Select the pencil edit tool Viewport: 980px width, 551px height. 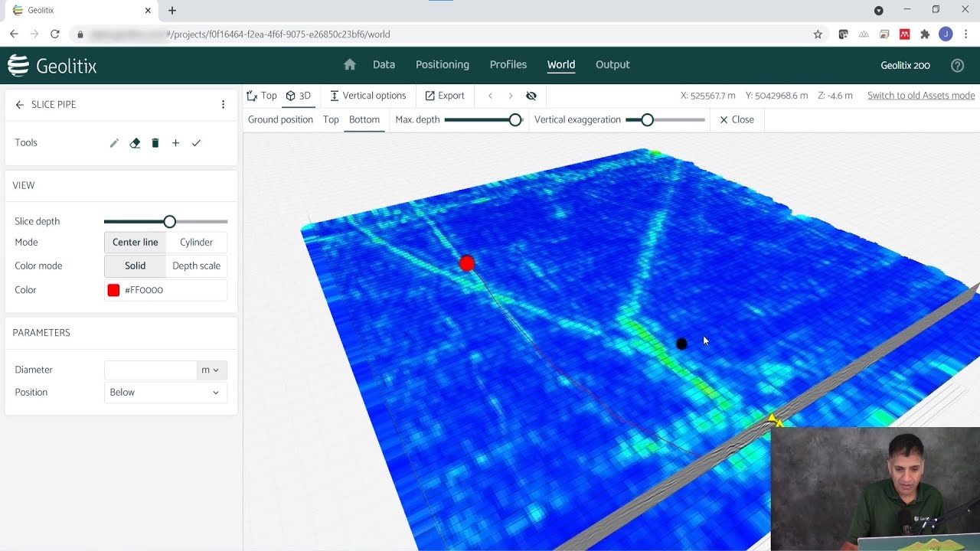[x=114, y=143]
